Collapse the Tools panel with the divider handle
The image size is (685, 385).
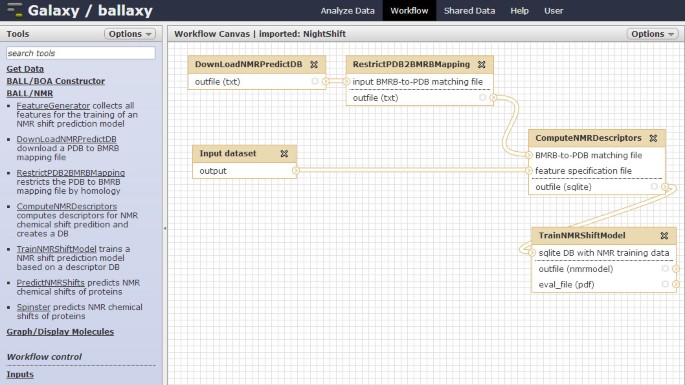165,228
